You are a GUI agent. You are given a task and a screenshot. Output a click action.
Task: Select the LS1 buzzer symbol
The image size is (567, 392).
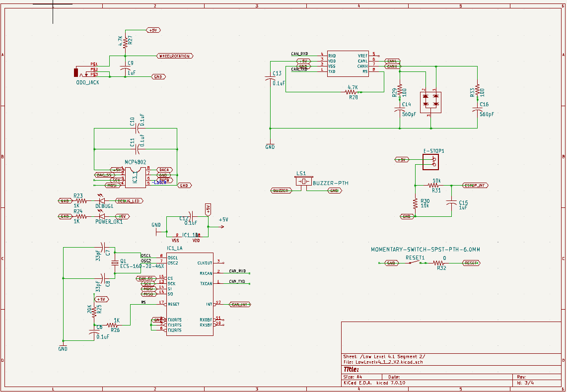(304, 181)
